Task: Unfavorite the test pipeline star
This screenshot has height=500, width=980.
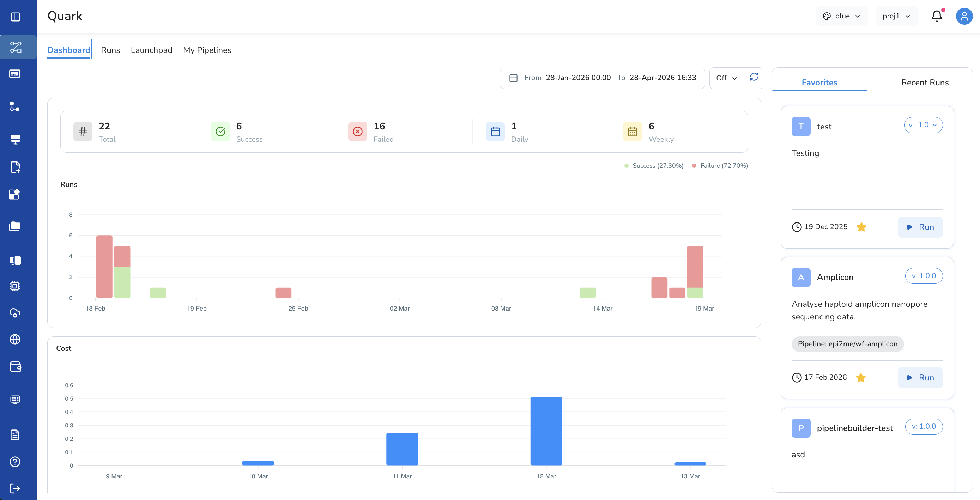Action: click(861, 227)
